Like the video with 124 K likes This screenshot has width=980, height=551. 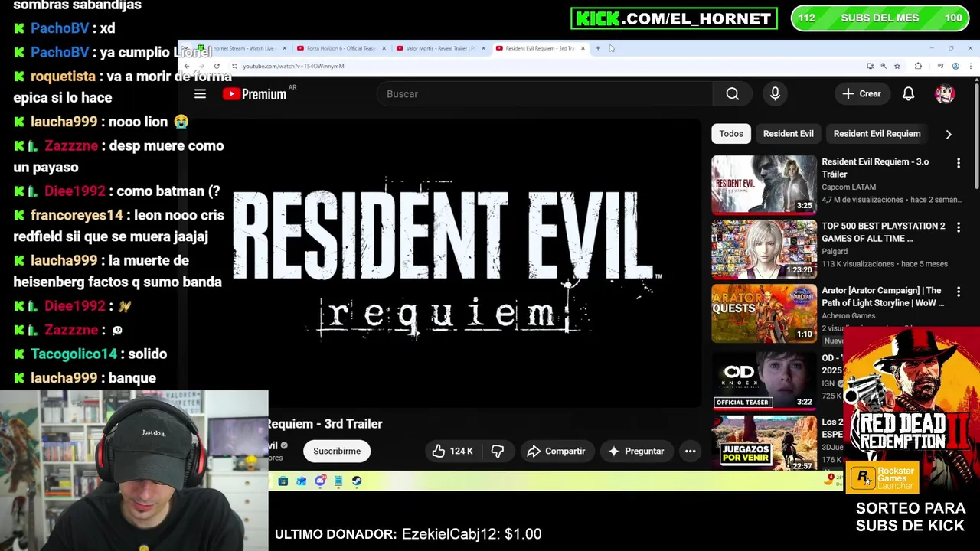[452, 452]
